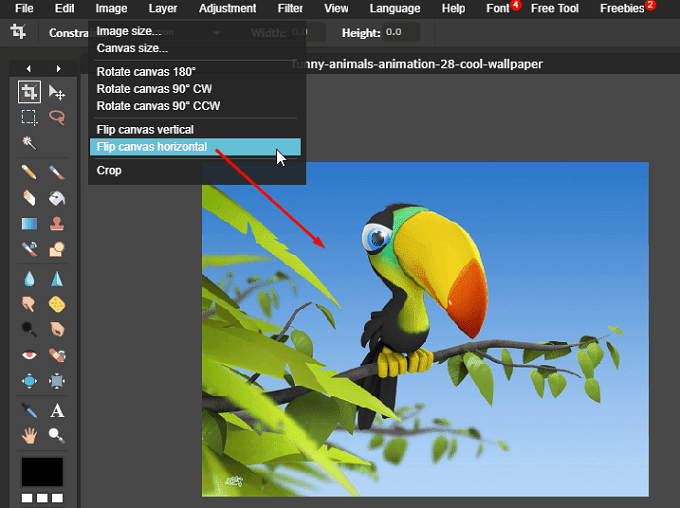Screen dimensions: 680x508
Task: Select the Pencil tool
Action: (29, 172)
